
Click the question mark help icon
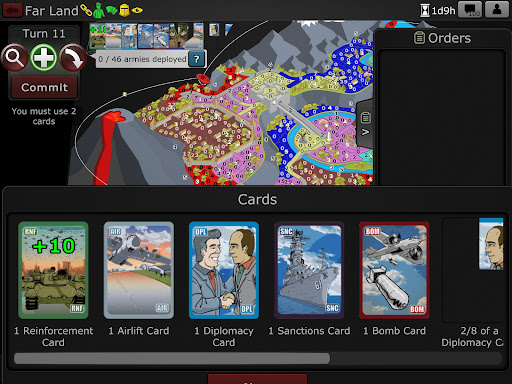pyautogui.click(x=197, y=59)
